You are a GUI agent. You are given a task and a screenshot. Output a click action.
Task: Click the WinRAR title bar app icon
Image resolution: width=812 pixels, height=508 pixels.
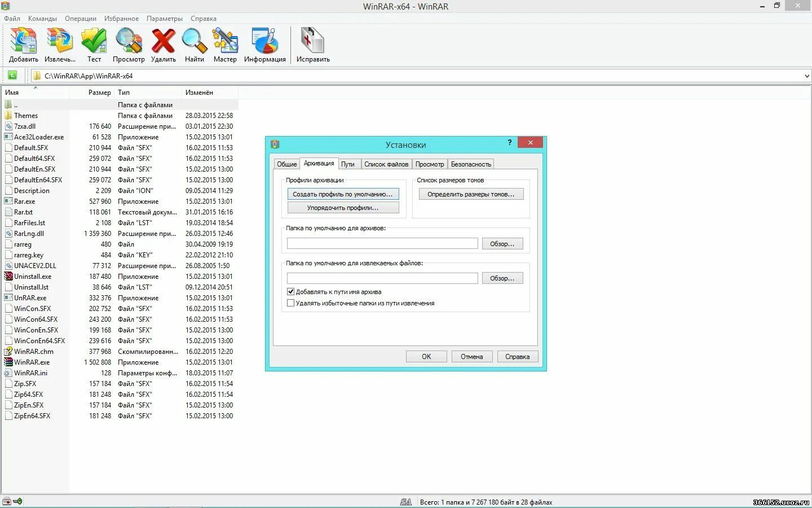pyautogui.click(x=5, y=6)
